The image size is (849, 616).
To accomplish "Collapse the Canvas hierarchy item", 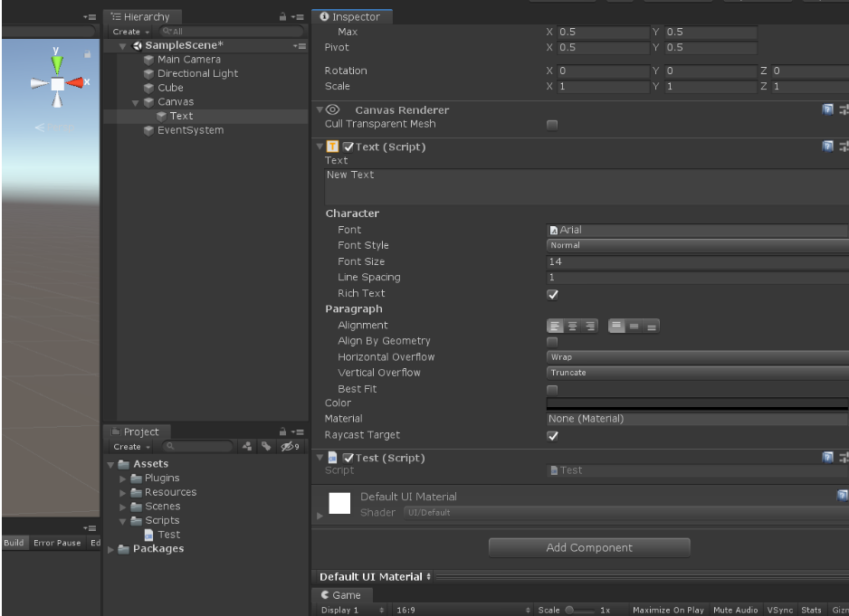I will click(134, 101).
